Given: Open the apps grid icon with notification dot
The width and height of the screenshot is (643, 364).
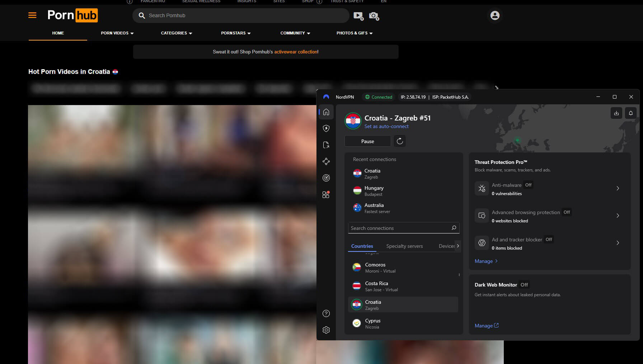Looking at the screenshot, I should [326, 194].
